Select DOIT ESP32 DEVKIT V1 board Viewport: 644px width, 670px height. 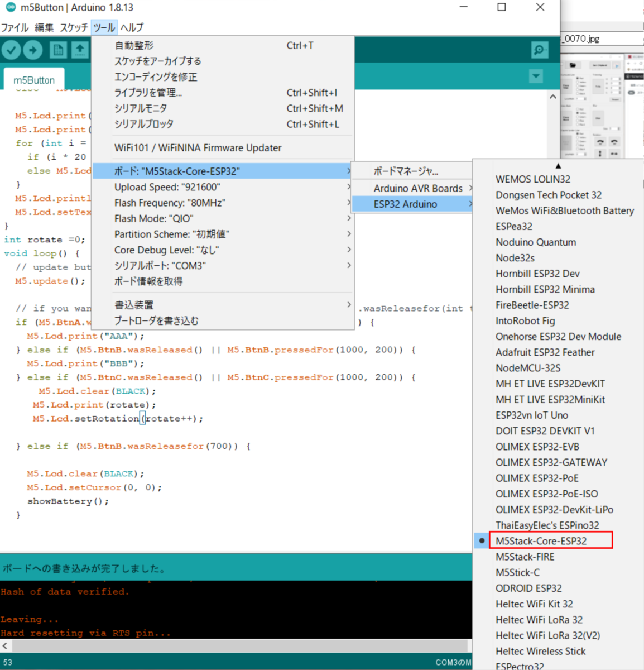pos(558,431)
